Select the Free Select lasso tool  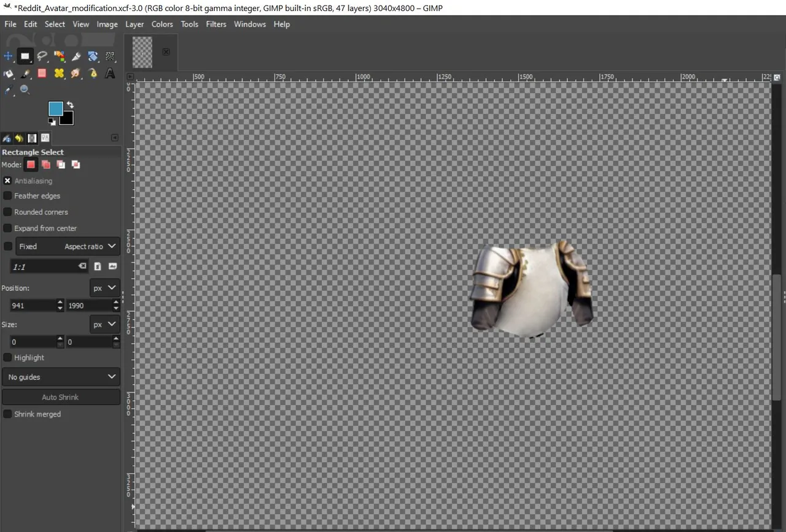pyautogui.click(x=42, y=56)
